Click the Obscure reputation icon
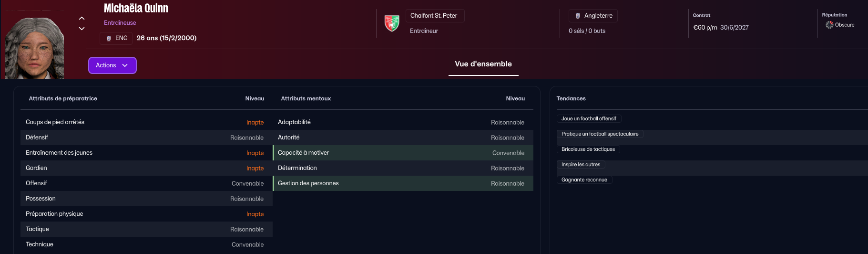Viewport: 868px width, 254px height. click(829, 25)
